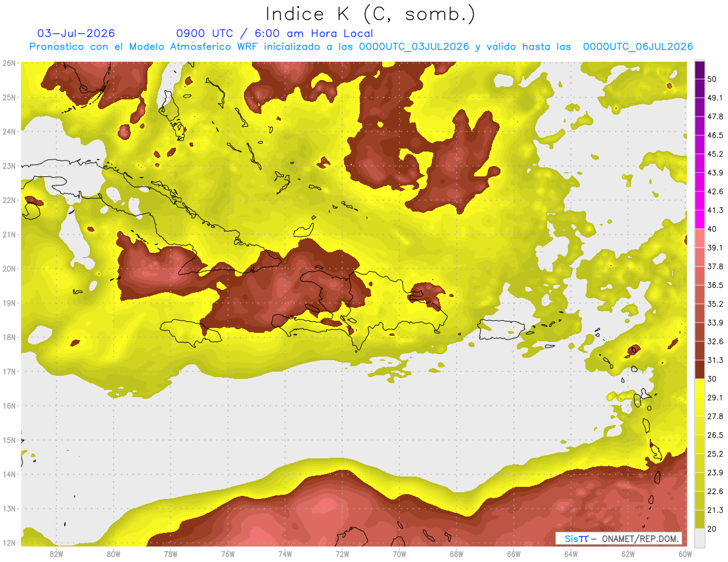The image size is (728, 562).
Task: Click the 26N latitude label
Action: [x=9, y=63]
